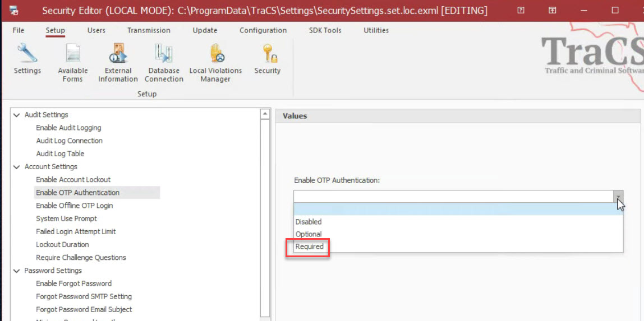Click the help question mark button
The height and width of the screenshot is (321, 644).
point(521,11)
